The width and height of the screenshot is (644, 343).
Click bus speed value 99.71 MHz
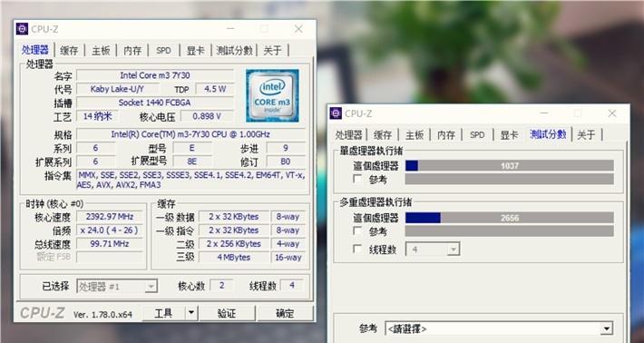[110, 243]
